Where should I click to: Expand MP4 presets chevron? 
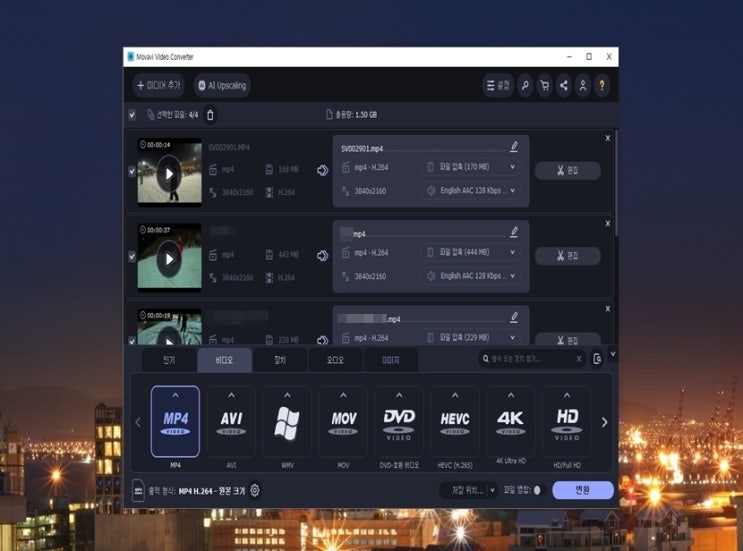[x=175, y=395]
